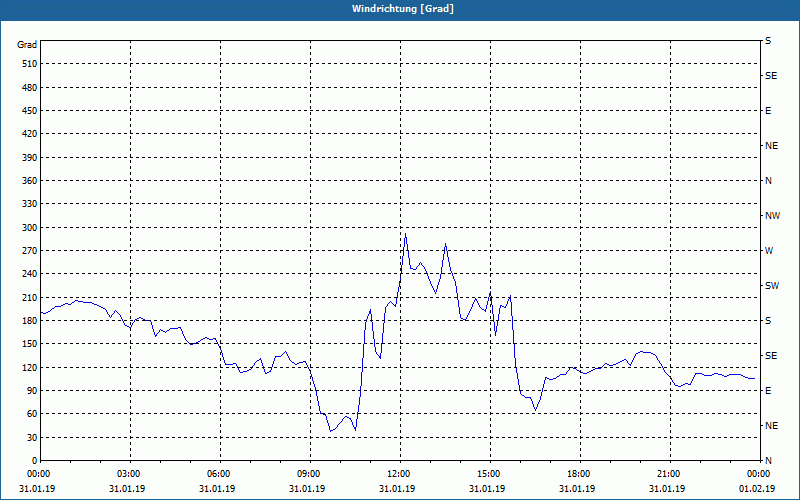This screenshot has width=800, height=500.
Task: Select the 180 degree axis label
Action: 30,321
